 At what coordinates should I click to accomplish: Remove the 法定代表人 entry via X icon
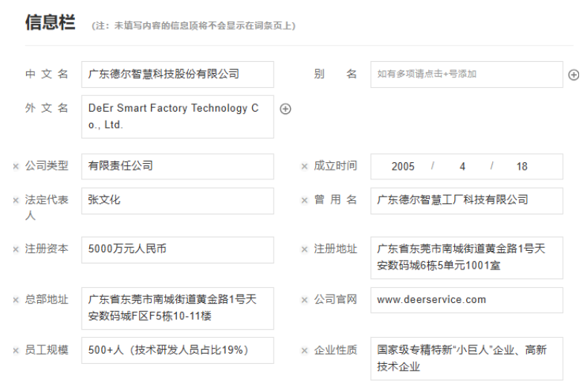tap(16, 201)
